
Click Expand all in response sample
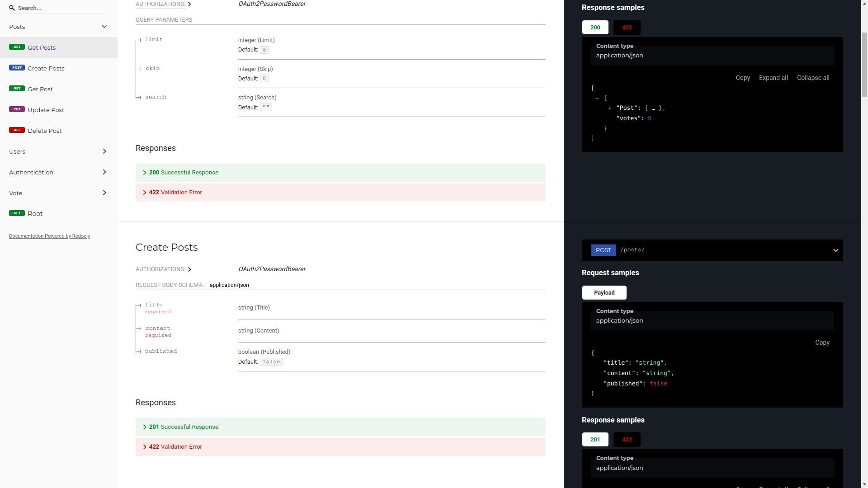pyautogui.click(x=773, y=78)
